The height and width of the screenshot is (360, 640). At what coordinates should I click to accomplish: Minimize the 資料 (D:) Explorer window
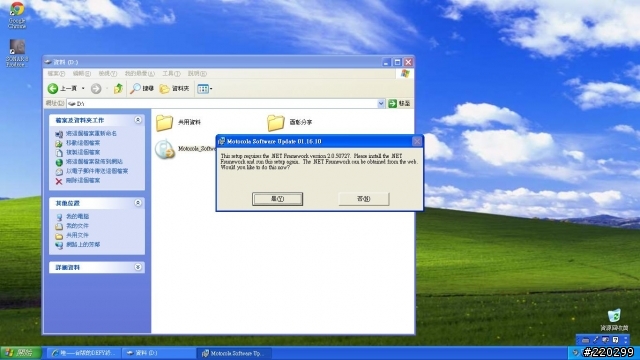[x=387, y=62]
